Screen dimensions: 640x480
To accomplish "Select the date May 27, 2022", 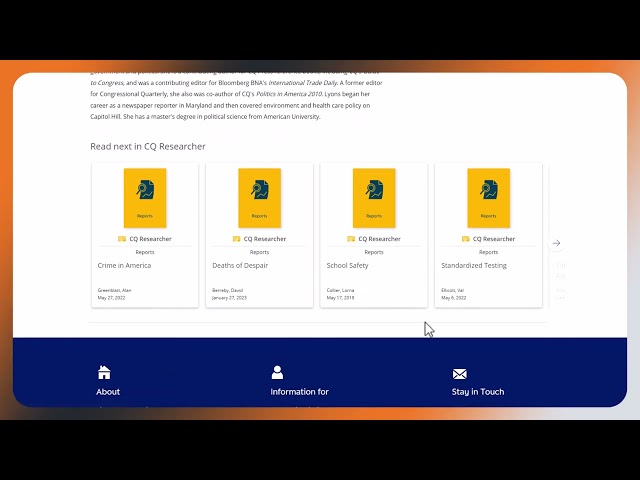I will [x=111, y=298].
